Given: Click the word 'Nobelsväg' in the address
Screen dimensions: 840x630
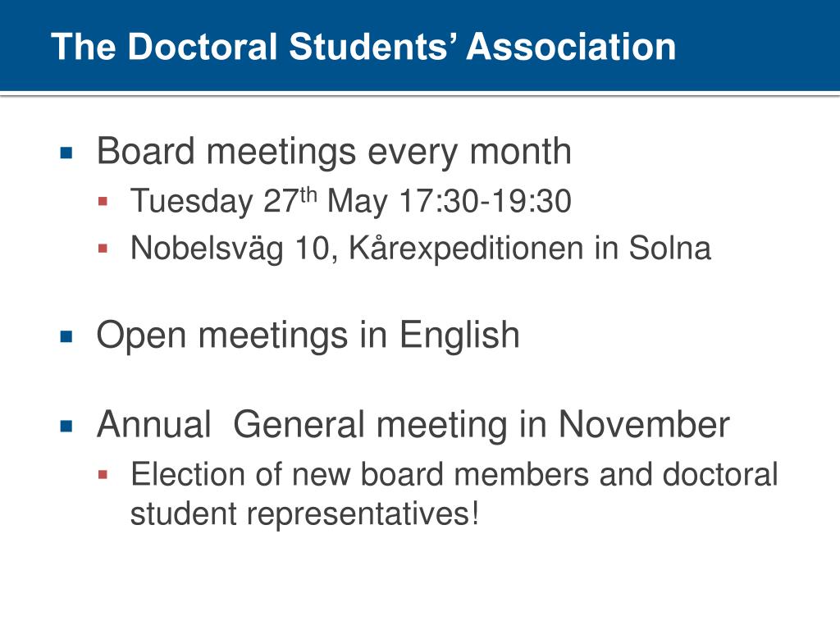Looking at the screenshot, I should pos(207,249).
